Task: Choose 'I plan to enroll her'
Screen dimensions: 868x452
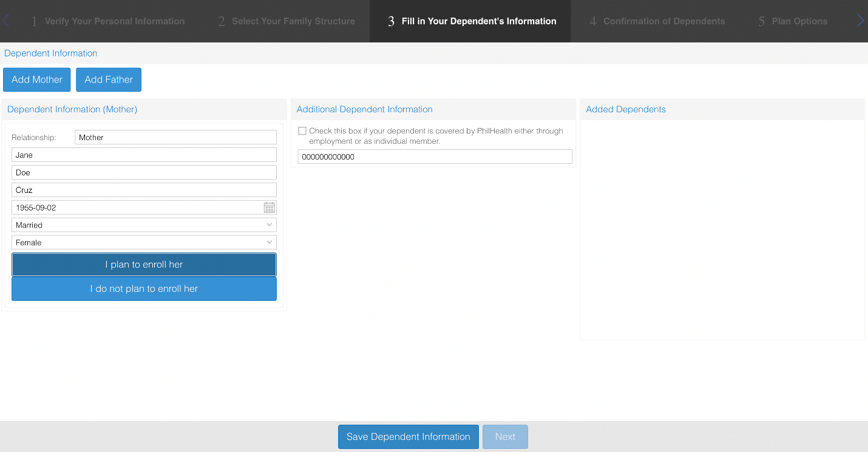Action: click(x=144, y=265)
